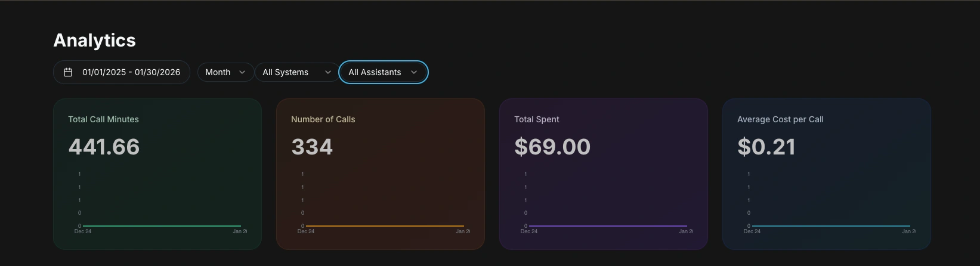The image size is (980, 266).
Task: Click the calendar icon in date picker
Action: coord(68,72)
